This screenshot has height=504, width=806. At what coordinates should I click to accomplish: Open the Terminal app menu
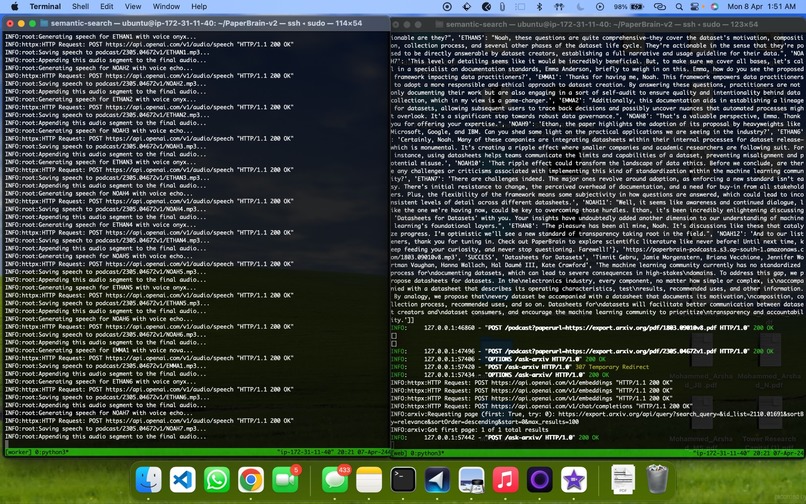(45, 7)
